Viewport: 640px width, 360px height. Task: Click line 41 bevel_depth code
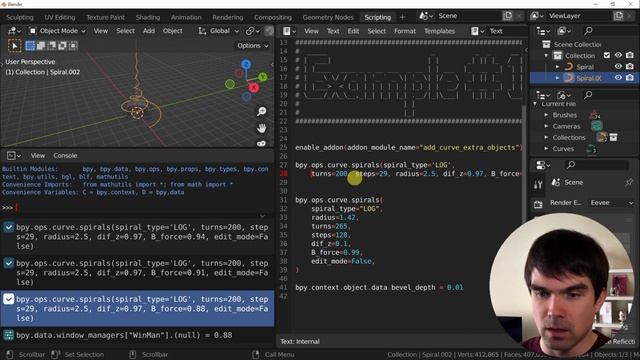(x=379, y=287)
